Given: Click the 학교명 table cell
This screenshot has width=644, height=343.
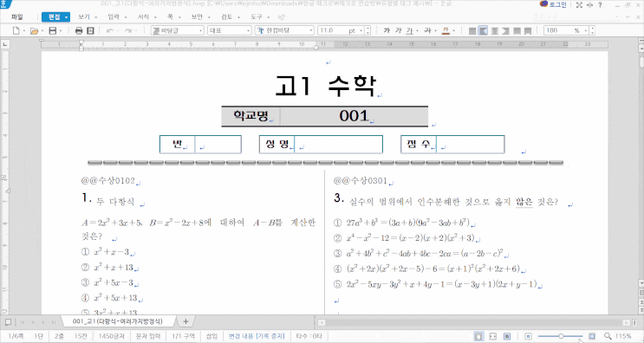Looking at the screenshot, I should (250, 116).
